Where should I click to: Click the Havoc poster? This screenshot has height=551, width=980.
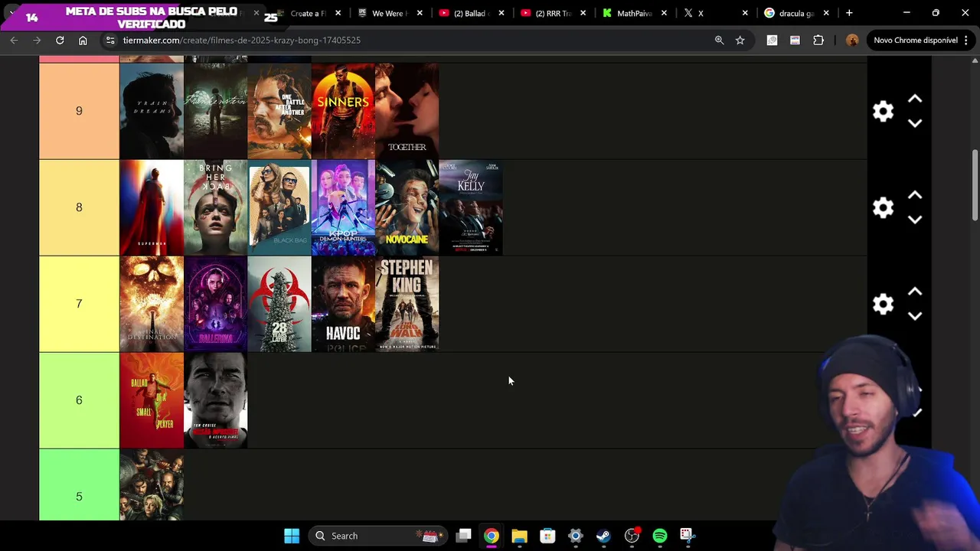(343, 304)
